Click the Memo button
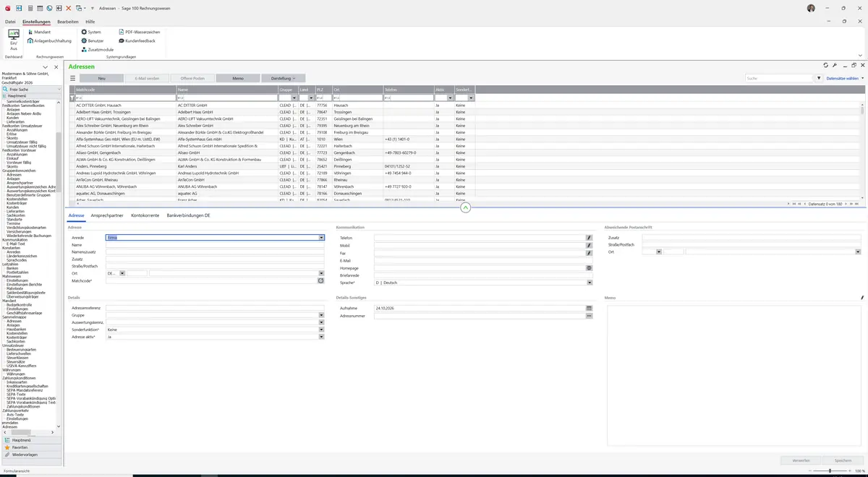The height and width of the screenshot is (477, 868). pyautogui.click(x=239, y=78)
